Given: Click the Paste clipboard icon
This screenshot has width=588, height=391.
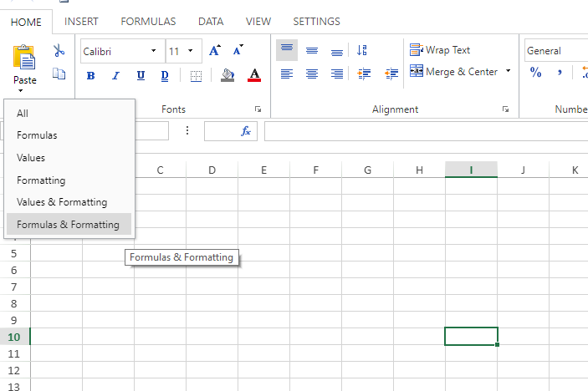Looking at the screenshot, I should 24,57.
